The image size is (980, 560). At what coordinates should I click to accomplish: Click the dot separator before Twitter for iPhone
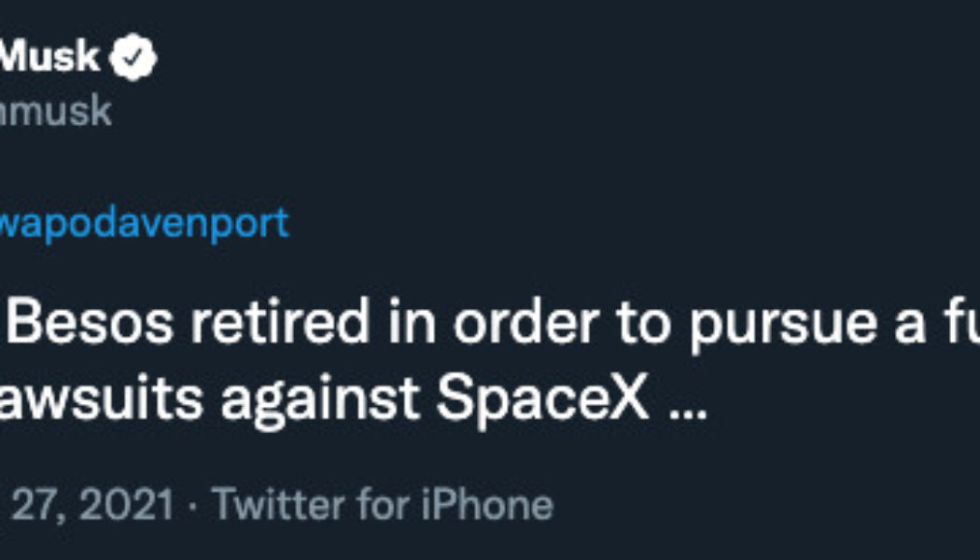[191, 504]
